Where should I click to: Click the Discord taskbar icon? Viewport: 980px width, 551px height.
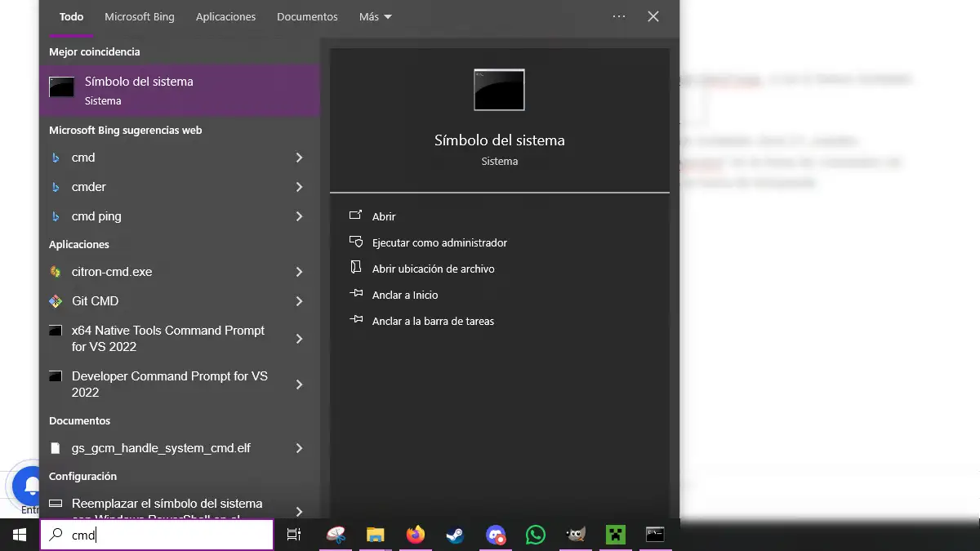tap(495, 535)
